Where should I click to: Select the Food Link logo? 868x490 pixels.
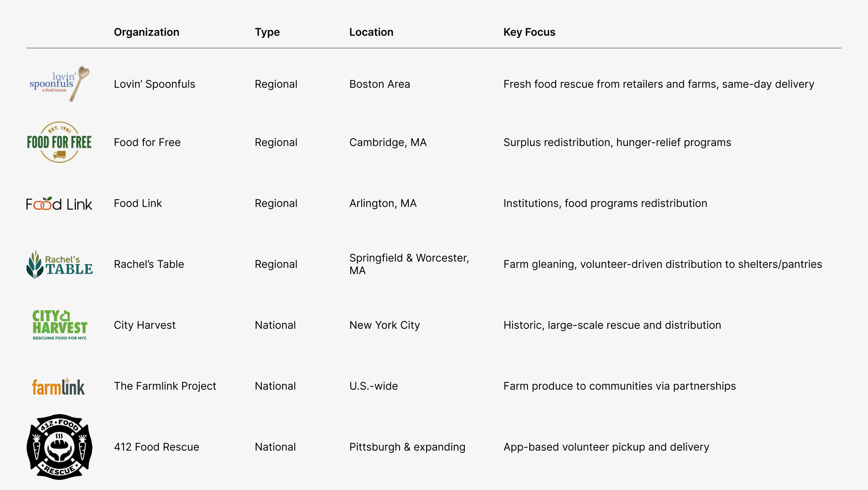point(60,204)
